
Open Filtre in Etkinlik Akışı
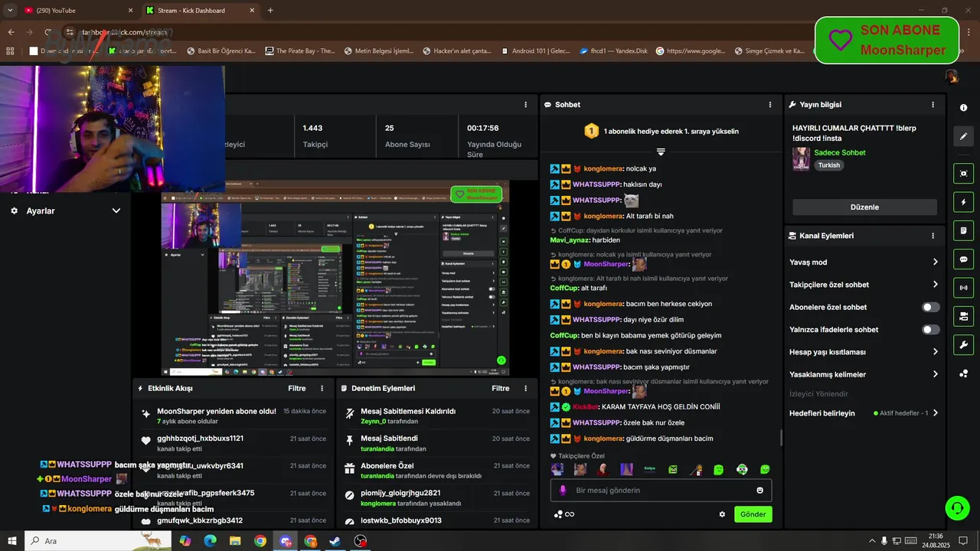[297, 389]
